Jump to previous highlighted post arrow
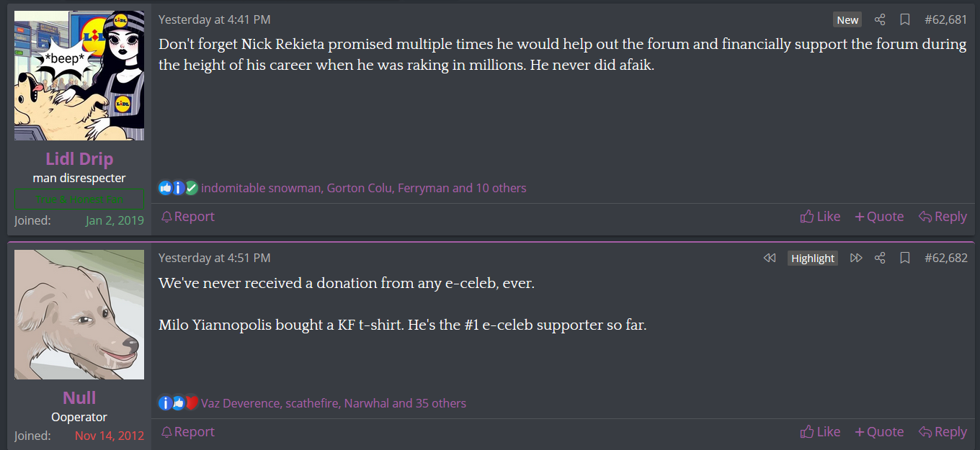 pos(770,258)
